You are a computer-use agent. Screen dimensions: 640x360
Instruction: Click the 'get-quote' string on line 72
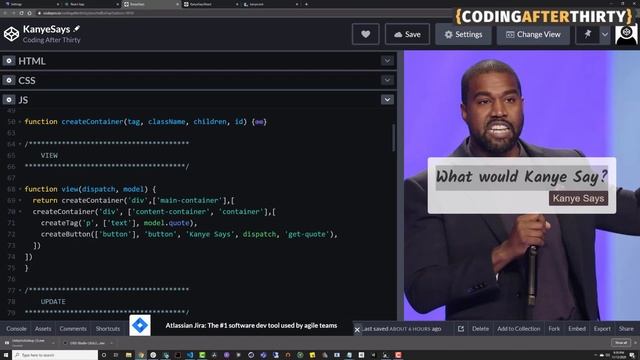point(307,234)
